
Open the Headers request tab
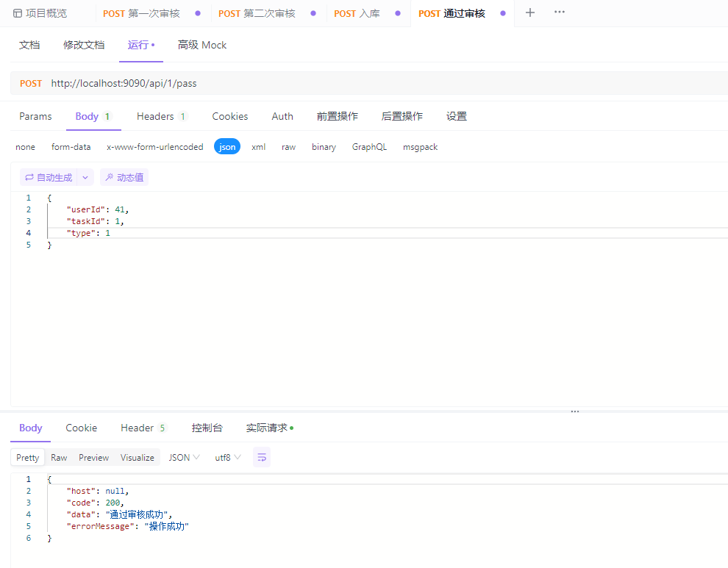pos(155,116)
